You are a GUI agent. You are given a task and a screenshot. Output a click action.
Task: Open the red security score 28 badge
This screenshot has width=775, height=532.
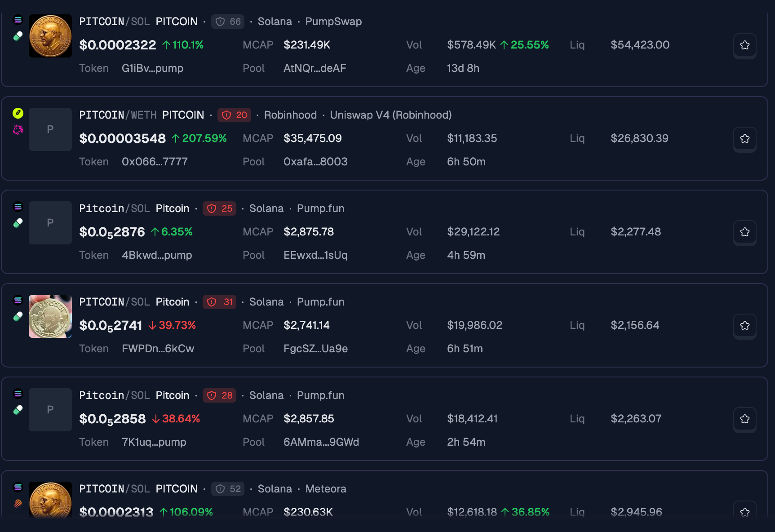219,395
